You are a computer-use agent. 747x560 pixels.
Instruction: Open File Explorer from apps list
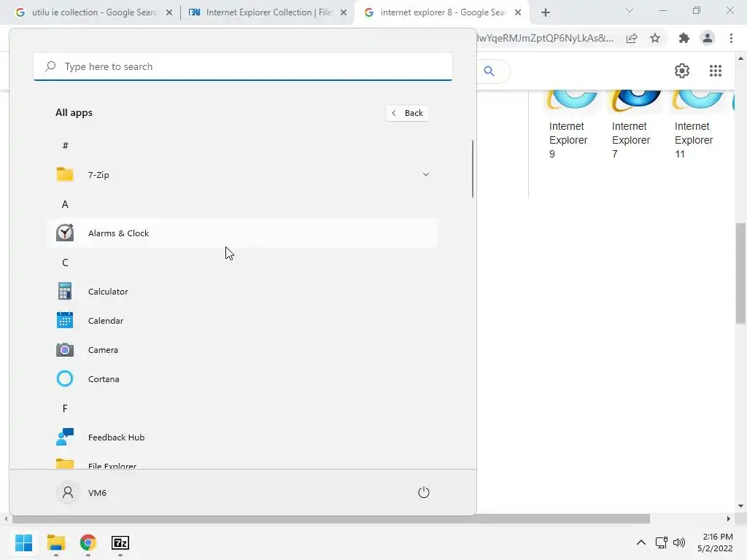tap(242, 463)
